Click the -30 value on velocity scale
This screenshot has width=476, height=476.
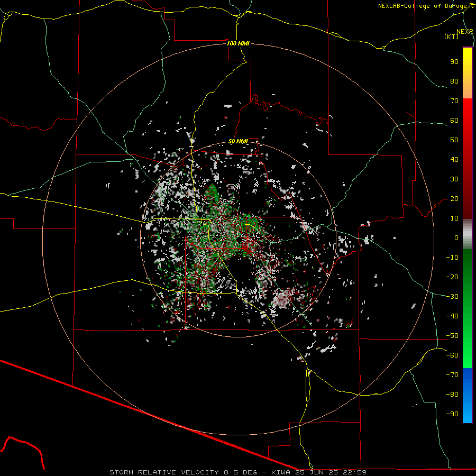point(452,297)
